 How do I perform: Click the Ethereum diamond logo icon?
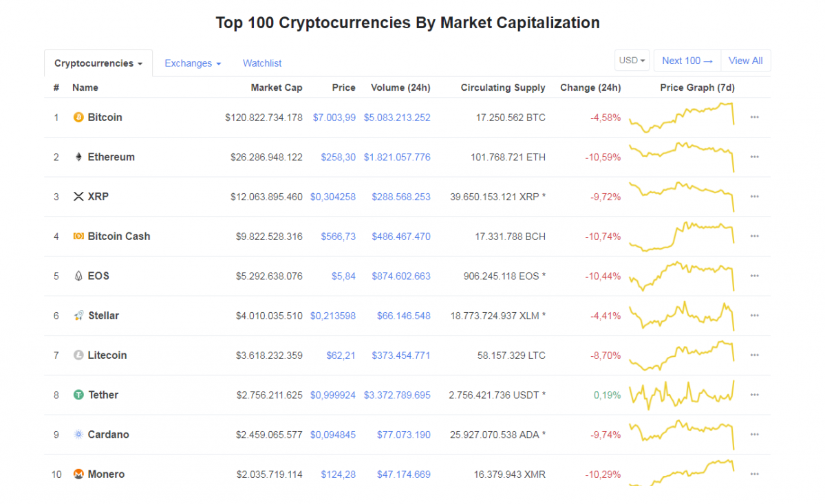tap(78, 157)
